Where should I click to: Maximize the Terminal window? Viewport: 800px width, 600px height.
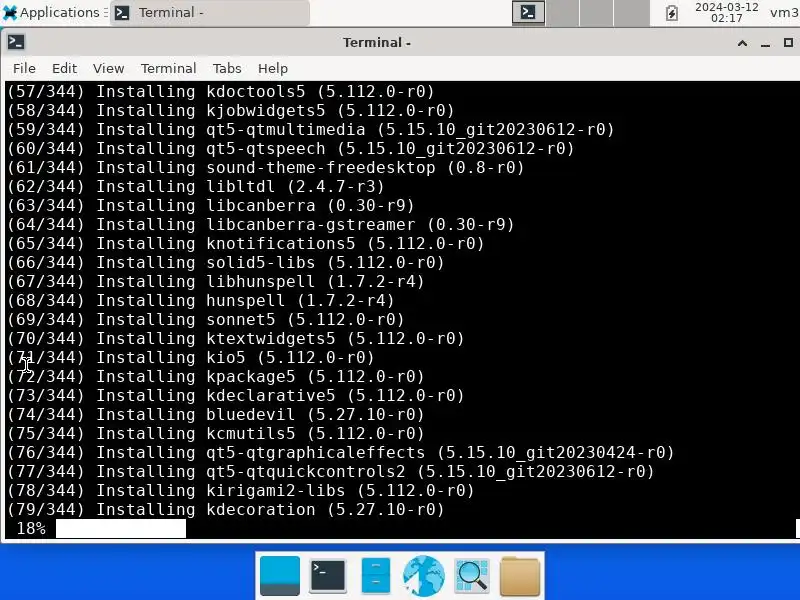[x=788, y=42]
